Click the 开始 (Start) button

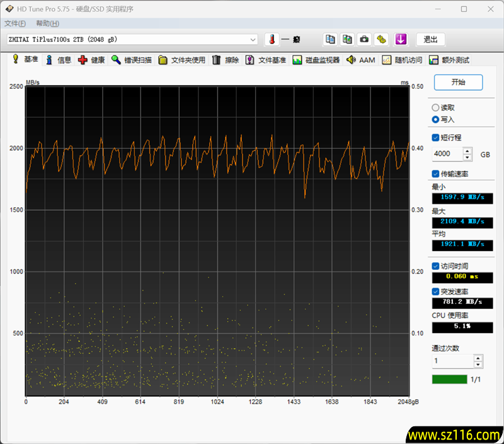click(x=458, y=83)
